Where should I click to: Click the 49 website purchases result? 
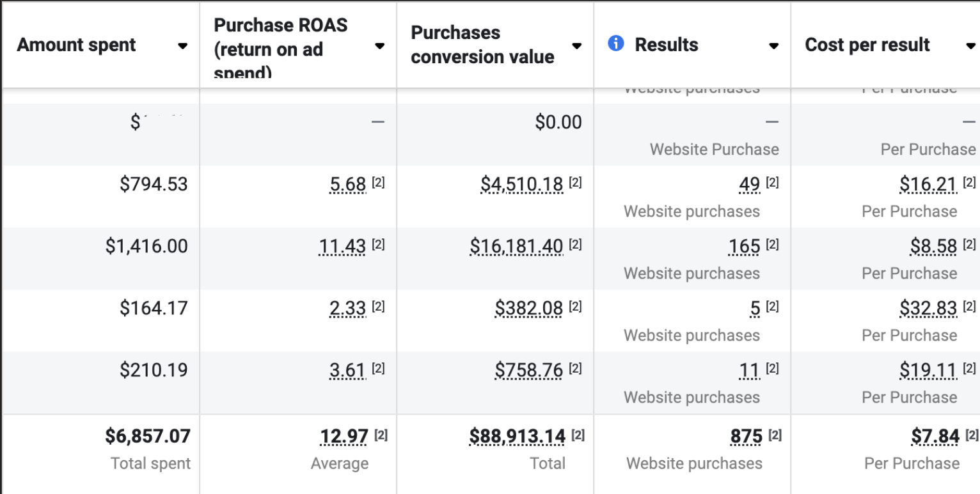click(749, 185)
